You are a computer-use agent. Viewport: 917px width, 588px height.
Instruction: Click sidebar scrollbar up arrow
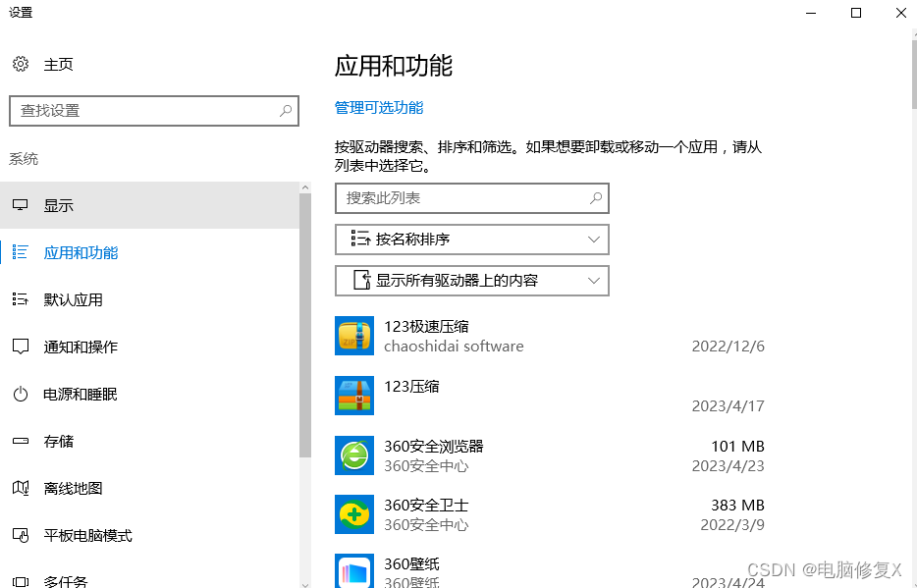click(304, 187)
